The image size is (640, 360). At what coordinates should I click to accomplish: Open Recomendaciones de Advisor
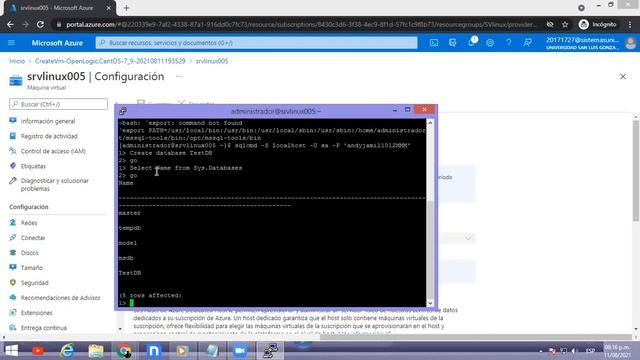click(60, 298)
